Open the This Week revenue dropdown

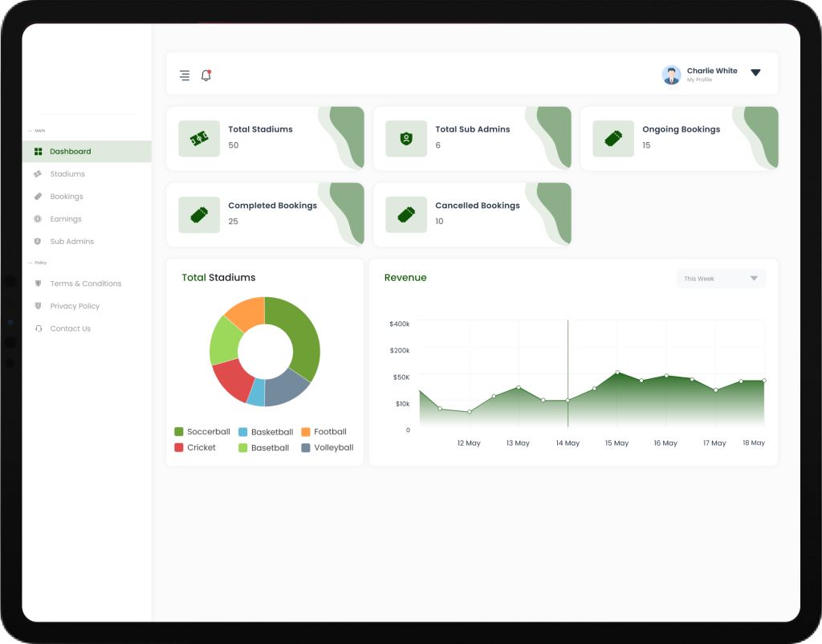721,279
